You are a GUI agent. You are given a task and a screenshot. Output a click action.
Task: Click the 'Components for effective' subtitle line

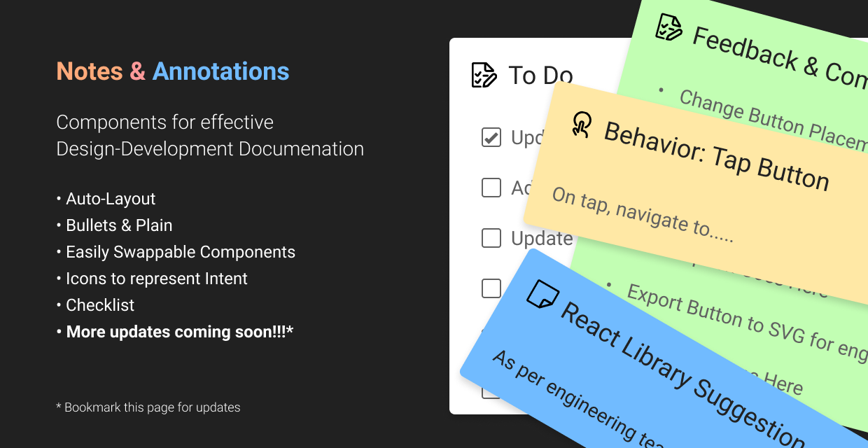pos(164,122)
